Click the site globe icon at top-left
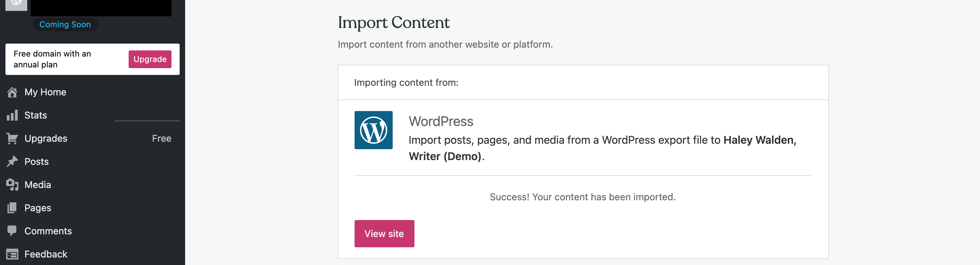The height and width of the screenshot is (265, 980). [x=16, y=4]
